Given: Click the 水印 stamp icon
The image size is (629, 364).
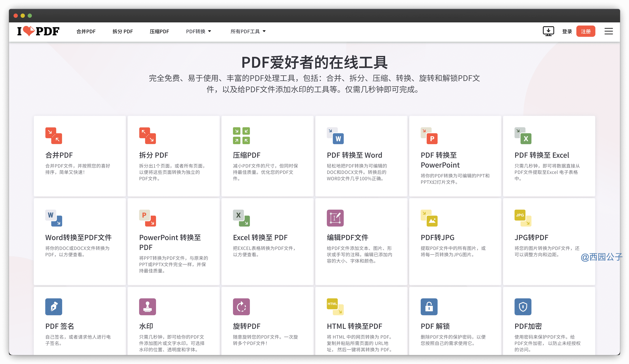Looking at the screenshot, I should (x=148, y=307).
